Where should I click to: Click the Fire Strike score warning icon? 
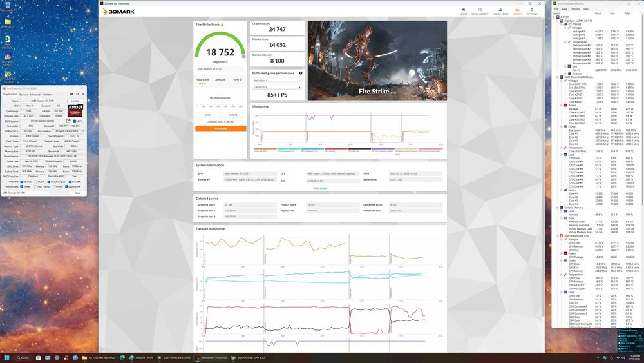(222, 25)
